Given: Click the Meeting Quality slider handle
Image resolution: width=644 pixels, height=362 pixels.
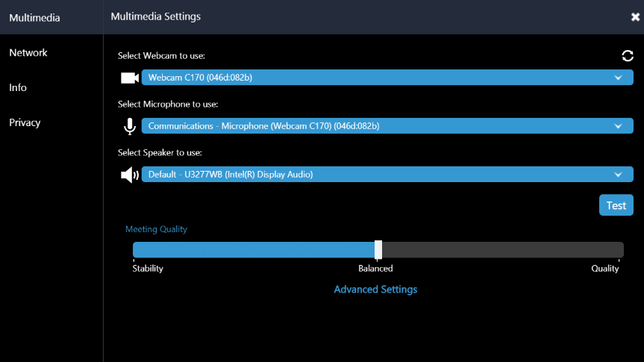Looking at the screenshot, I should pos(378,250).
